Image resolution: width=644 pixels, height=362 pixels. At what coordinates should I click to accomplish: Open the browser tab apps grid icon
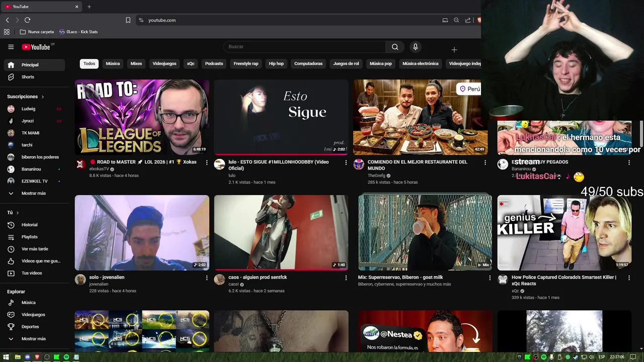click(x=7, y=32)
